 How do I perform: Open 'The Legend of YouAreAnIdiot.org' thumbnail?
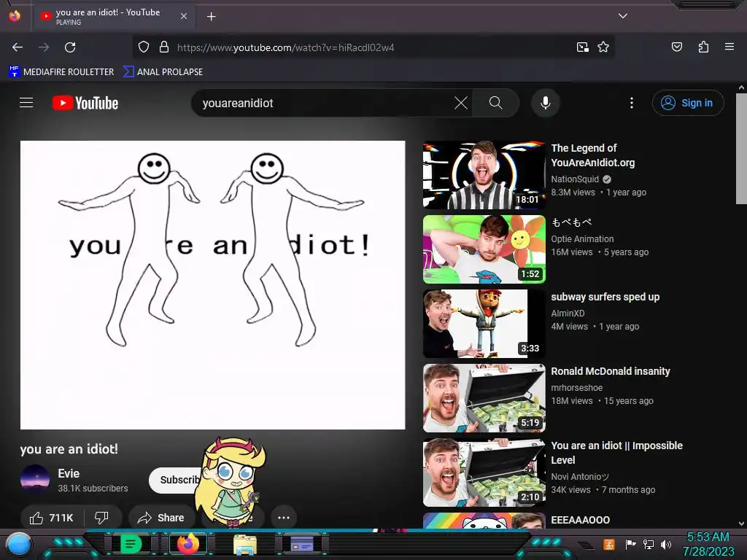[x=484, y=175]
